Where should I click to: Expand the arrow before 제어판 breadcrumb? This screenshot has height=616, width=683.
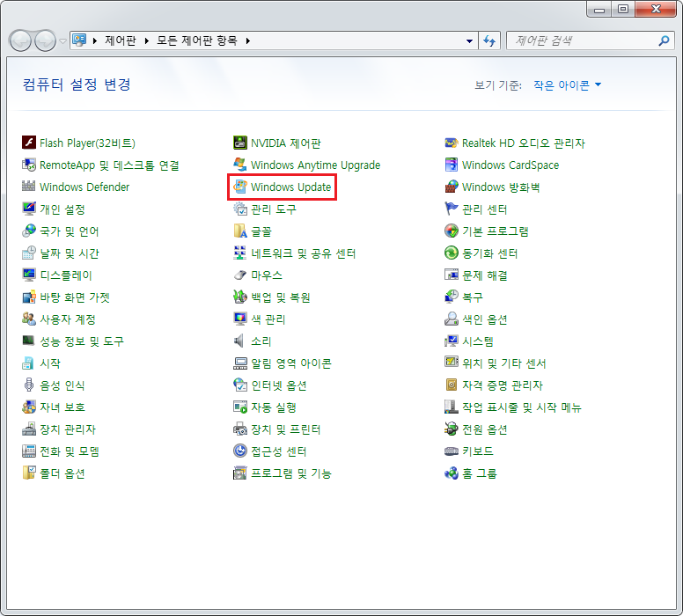(x=94, y=41)
